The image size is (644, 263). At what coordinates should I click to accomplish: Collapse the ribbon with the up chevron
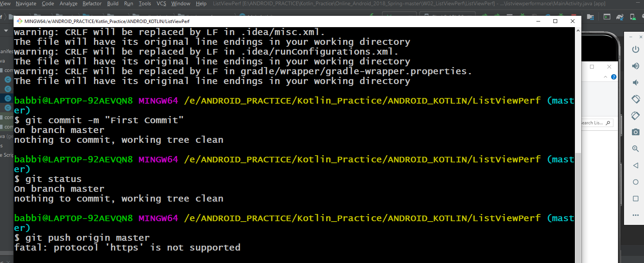coord(605,77)
